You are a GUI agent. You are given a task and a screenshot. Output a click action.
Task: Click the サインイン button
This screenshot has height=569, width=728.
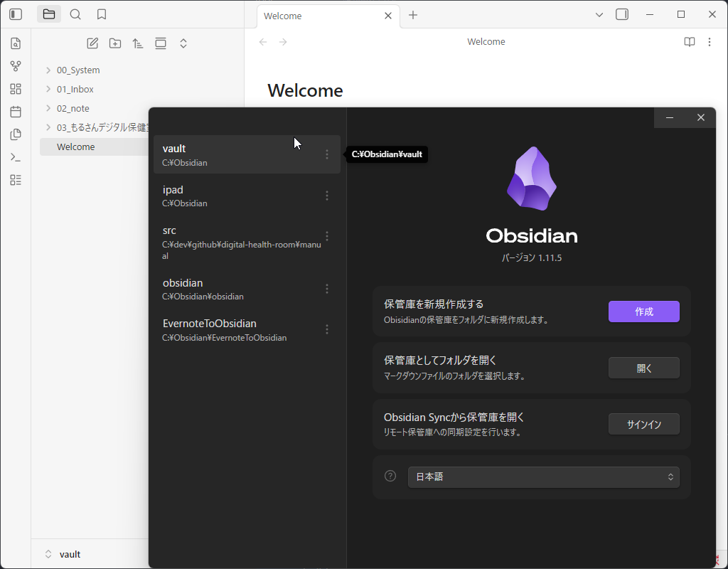tap(643, 425)
